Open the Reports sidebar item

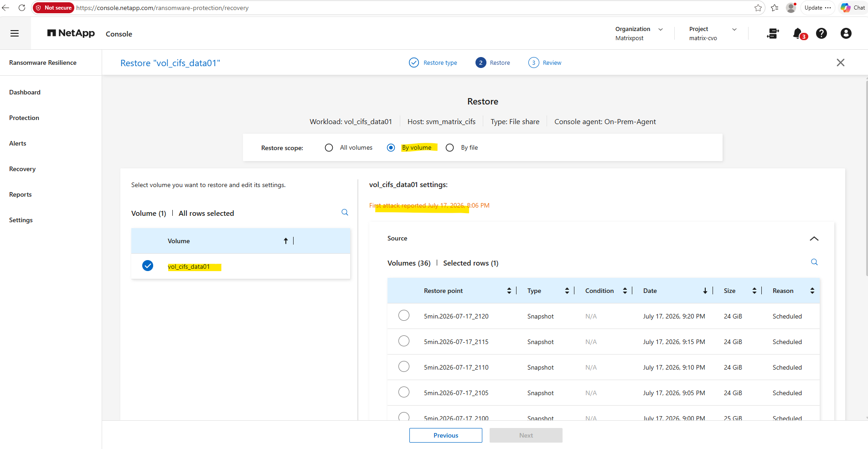[21, 194]
